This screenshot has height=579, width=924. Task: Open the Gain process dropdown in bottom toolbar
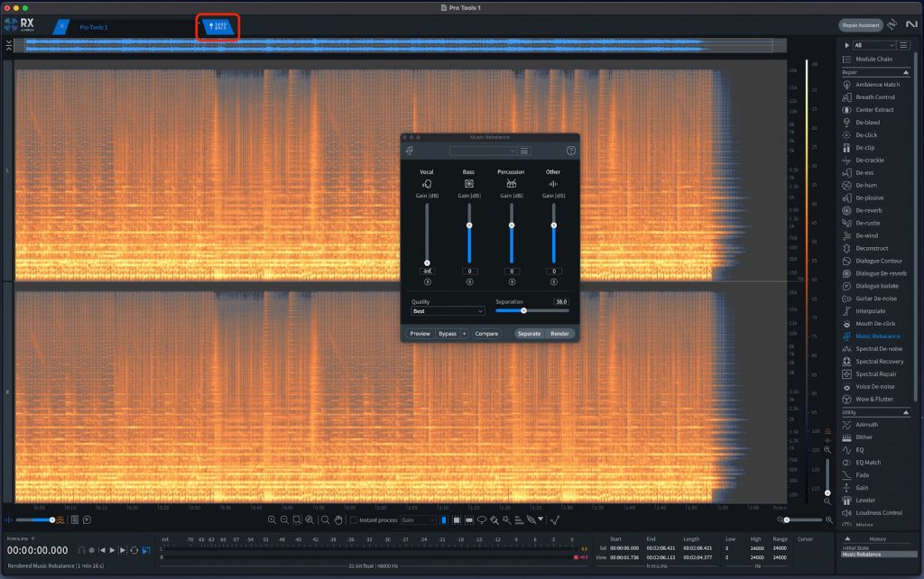[419, 520]
